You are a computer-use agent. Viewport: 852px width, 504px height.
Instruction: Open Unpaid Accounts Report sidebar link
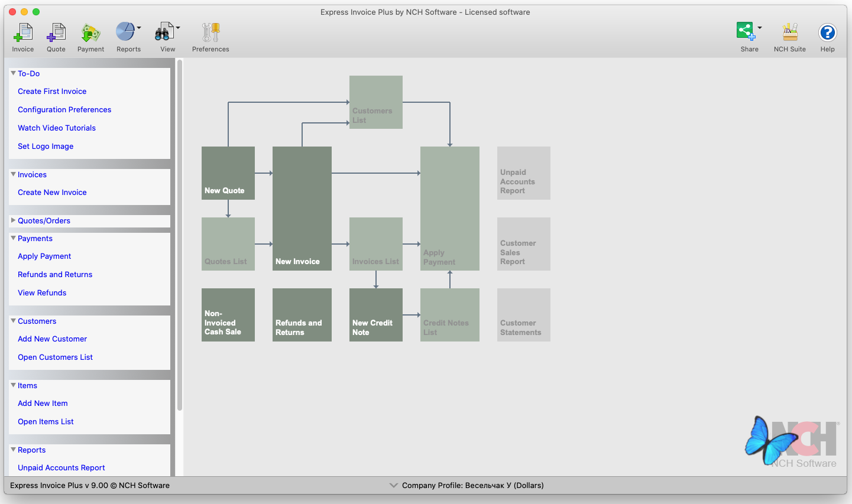(x=61, y=468)
